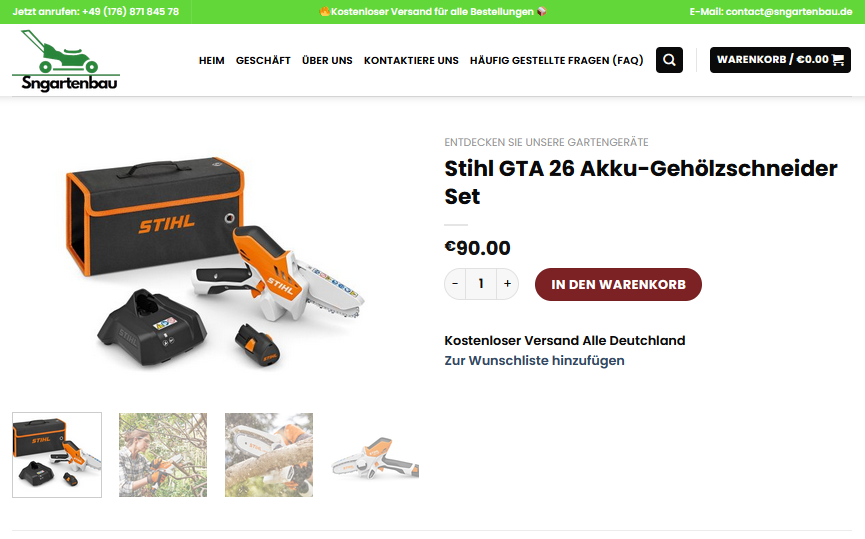This screenshot has width=865, height=539.
Task: Select thumbnail of saw cutting branch
Action: click(x=269, y=455)
